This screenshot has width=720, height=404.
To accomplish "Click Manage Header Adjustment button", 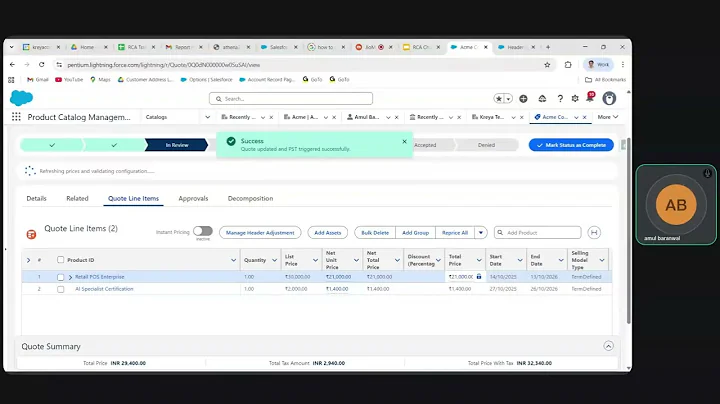I will (260, 232).
